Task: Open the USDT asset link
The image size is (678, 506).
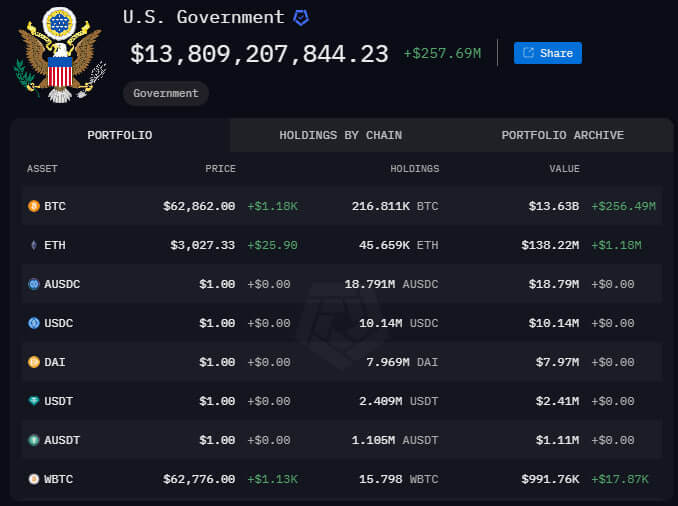Action: 58,401
